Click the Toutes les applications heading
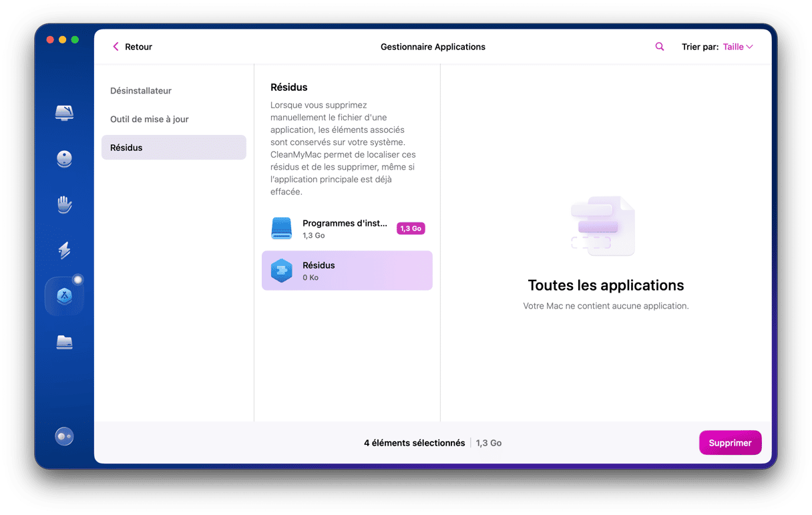This screenshot has height=515, width=812. click(606, 285)
